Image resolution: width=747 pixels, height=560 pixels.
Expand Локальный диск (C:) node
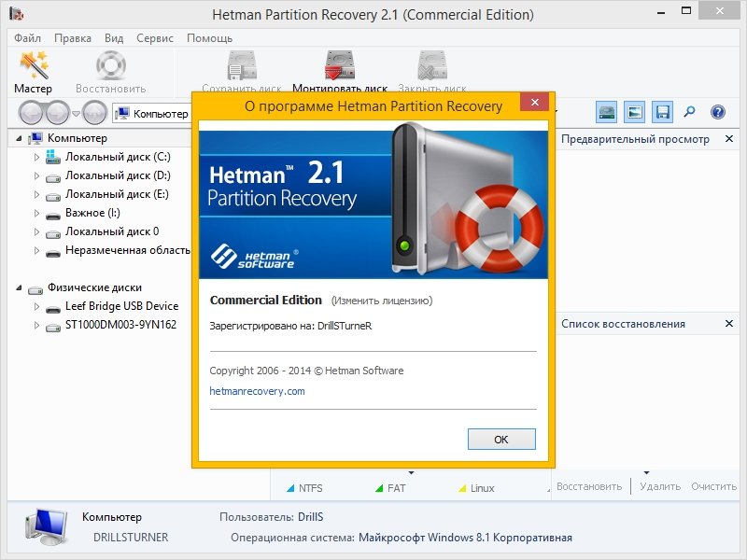pyautogui.click(x=36, y=157)
